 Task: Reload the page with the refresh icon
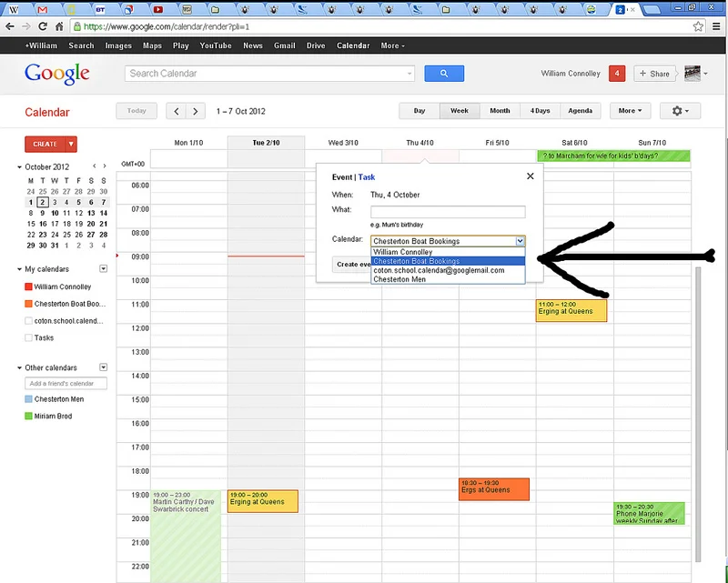pyautogui.click(x=43, y=26)
